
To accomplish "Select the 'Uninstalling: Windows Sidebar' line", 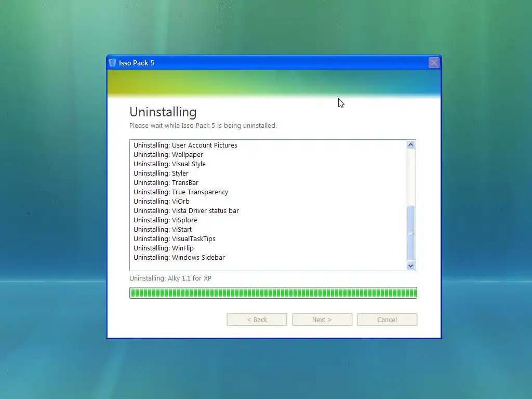I will coord(179,258).
